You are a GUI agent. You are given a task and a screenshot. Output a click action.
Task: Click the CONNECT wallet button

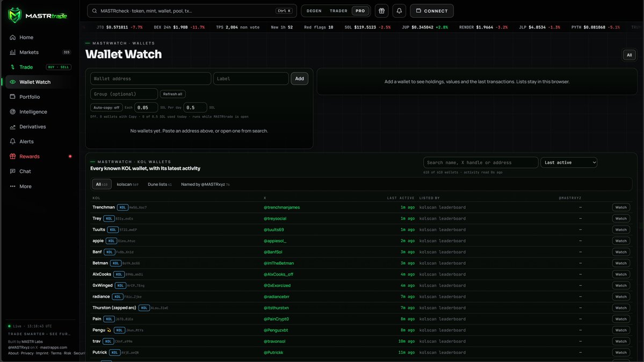click(432, 11)
